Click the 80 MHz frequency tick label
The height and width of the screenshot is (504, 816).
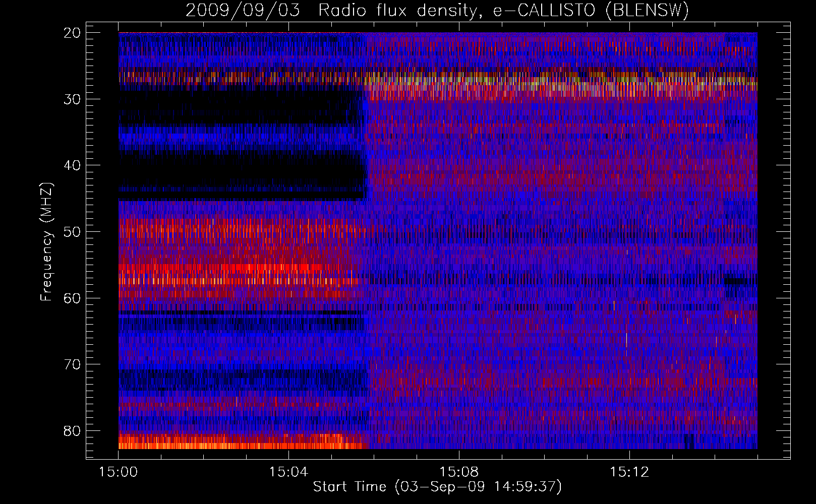[x=73, y=431]
